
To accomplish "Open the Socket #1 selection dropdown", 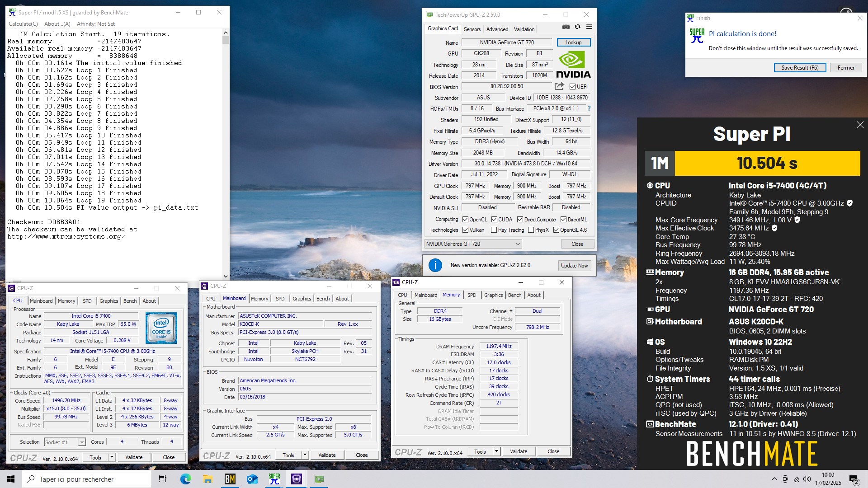I will coord(65,442).
